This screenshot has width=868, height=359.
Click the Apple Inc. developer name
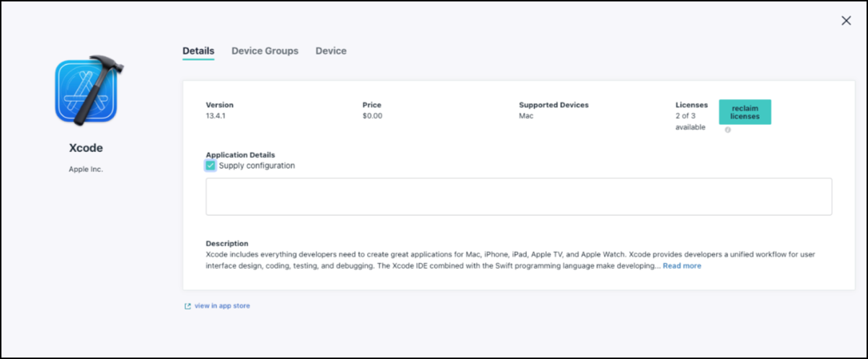86,170
